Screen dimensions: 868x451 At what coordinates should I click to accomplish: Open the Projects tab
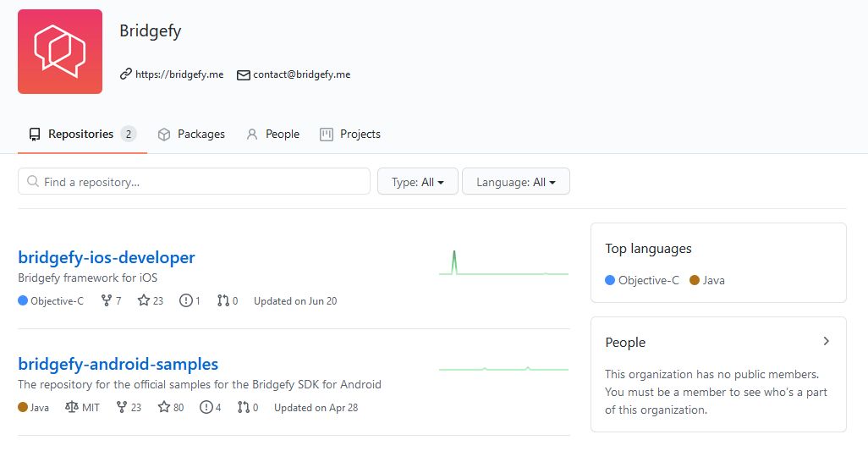[x=350, y=134]
